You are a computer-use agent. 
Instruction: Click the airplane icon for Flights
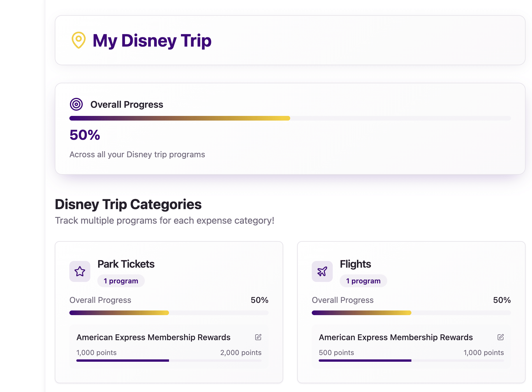(322, 271)
